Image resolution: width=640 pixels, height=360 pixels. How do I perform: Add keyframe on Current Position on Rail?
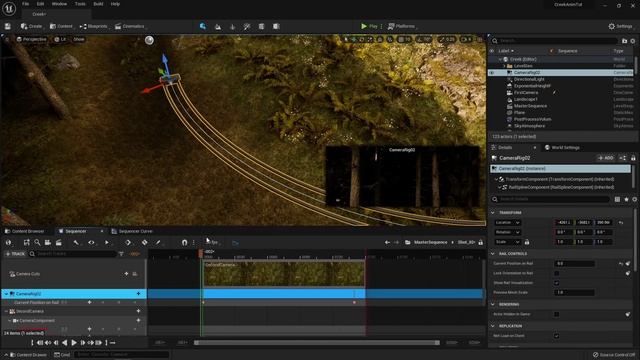(x=89, y=302)
